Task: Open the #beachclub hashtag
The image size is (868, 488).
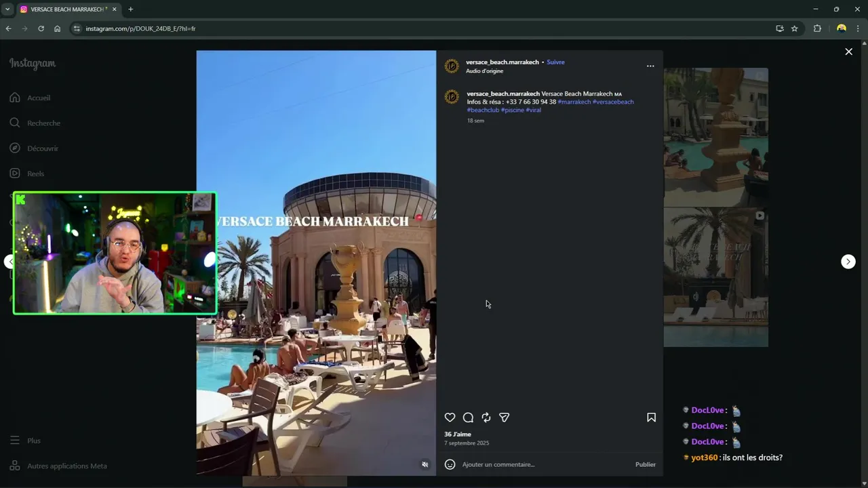Action: click(483, 110)
